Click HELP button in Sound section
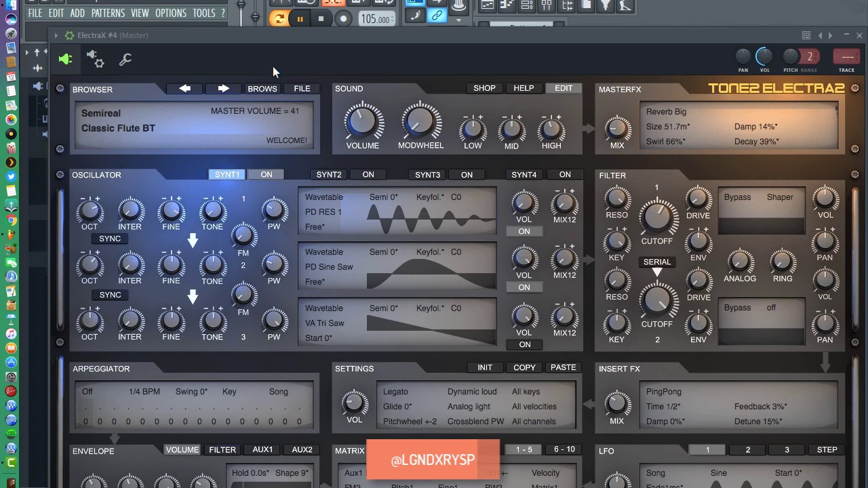 tap(524, 88)
